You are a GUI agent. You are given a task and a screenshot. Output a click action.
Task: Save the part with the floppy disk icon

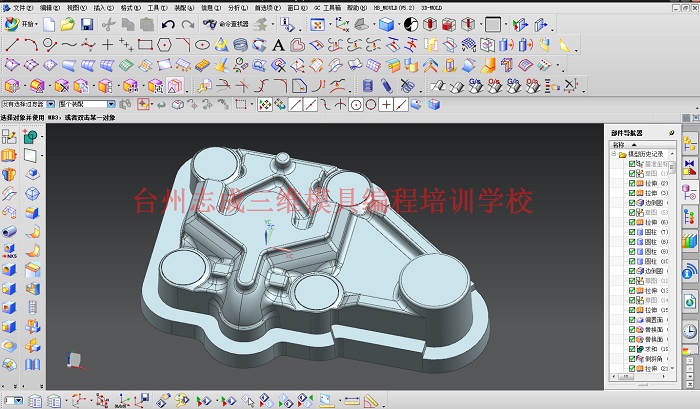click(87, 24)
